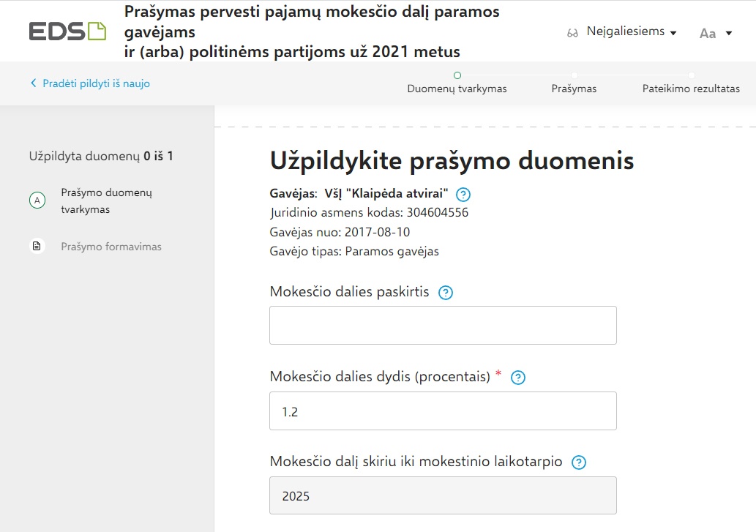Focus the Mokesčio dalies paskirtis text field
Image resolution: width=756 pixels, height=532 pixels.
click(x=443, y=325)
